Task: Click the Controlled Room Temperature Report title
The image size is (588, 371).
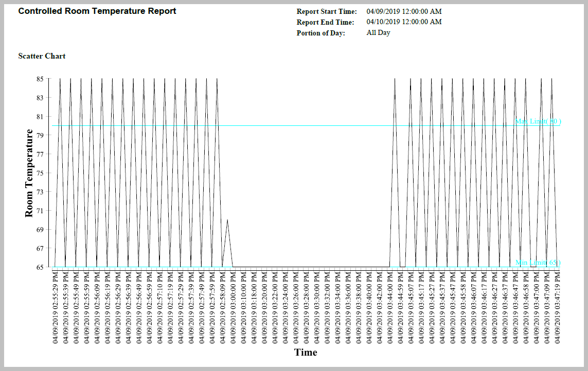Action: (97, 11)
